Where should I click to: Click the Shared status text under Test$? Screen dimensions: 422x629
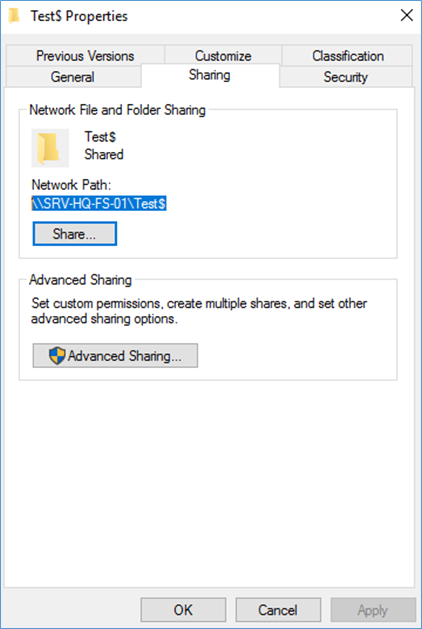pyautogui.click(x=104, y=154)
